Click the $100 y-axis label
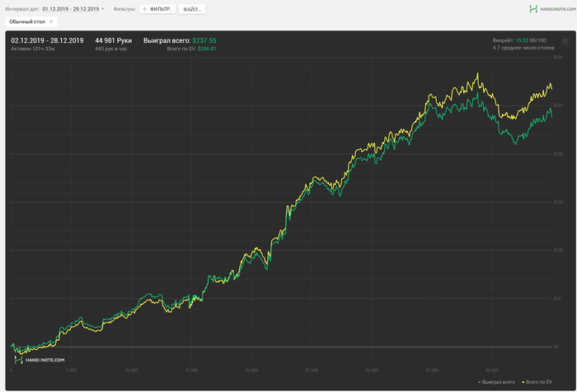 pos(558,250)
